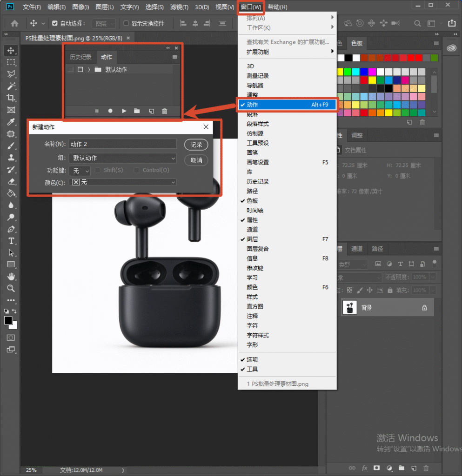Switch to the 历史记录 panel tab
462x476 pixels.
[80, 57]
